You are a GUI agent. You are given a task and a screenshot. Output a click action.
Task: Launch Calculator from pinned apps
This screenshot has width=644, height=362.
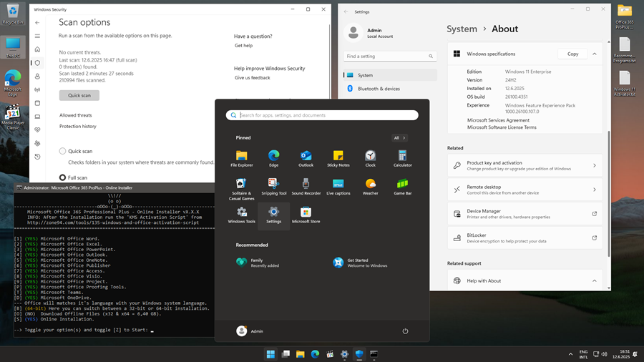402,158
